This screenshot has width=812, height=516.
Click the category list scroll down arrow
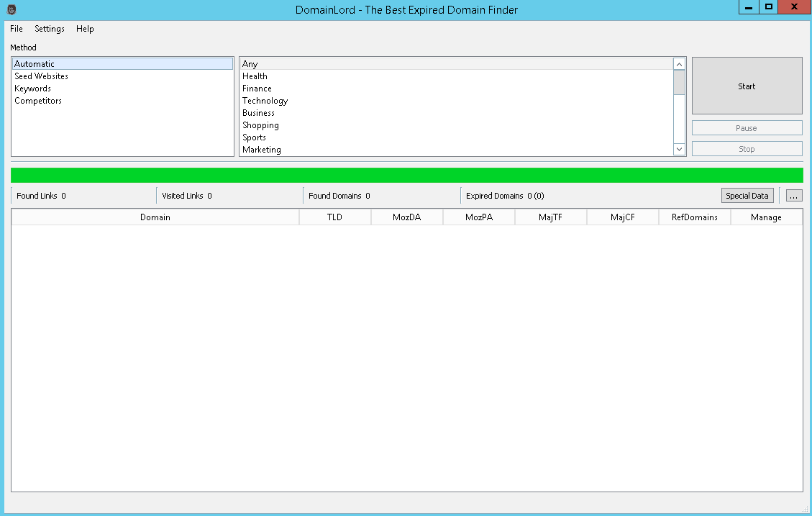pyautogui.click(x=680, y=149)
